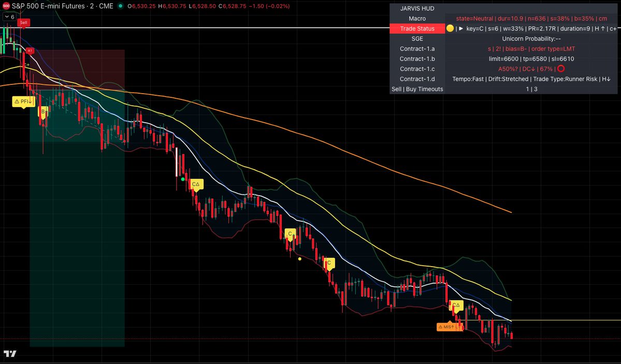Click the small C+ text near the A1 marker
The width and height of the screenshot is (621, 364).
pyautogui.click(x=26, y=65)
